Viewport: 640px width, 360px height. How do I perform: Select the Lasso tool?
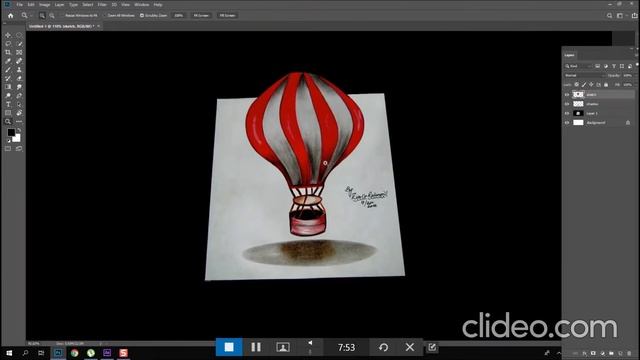(8, 44)
